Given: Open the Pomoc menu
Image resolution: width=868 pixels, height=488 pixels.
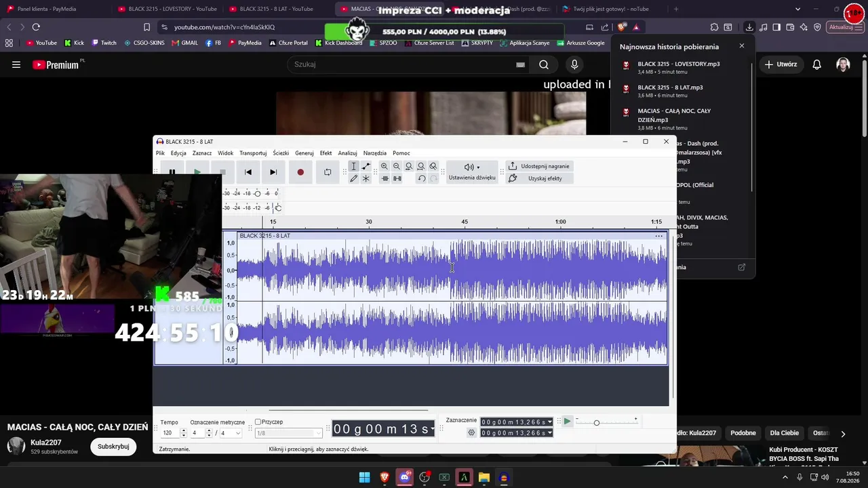Looking at the screenshot, I should click(x=401, y=153).
